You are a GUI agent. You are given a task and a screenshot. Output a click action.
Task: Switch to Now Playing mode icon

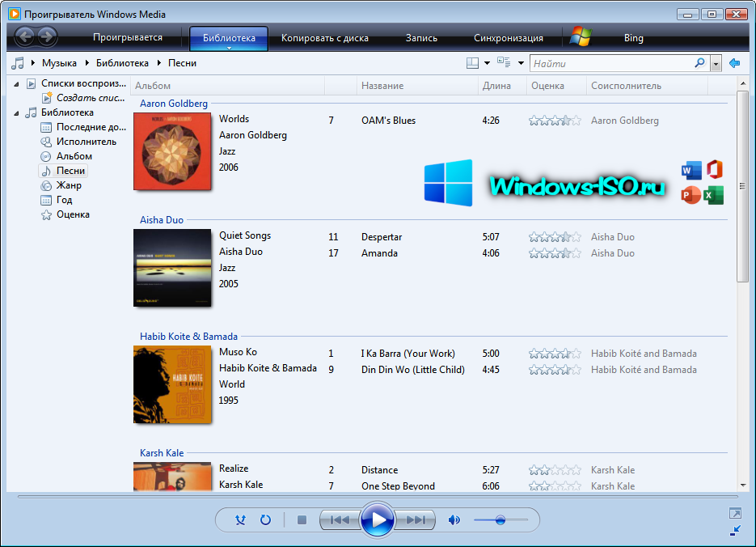(x=735, y=513)
